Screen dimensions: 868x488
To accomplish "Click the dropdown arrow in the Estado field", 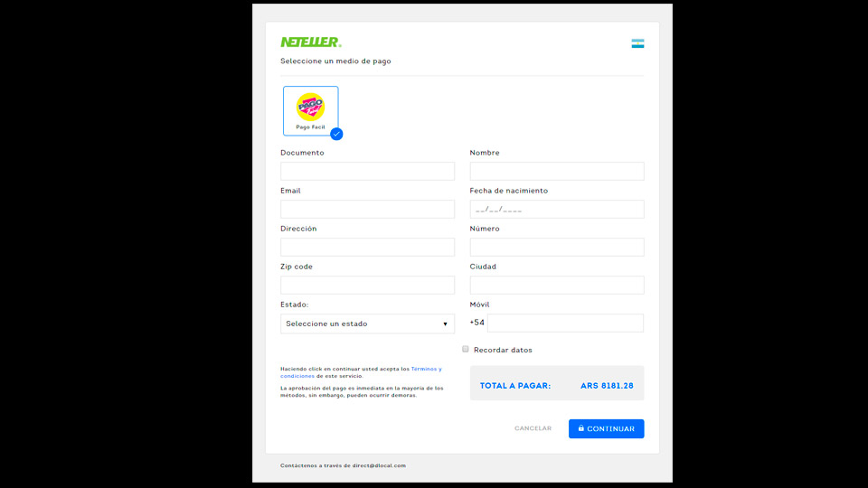I will coord(445,324).
